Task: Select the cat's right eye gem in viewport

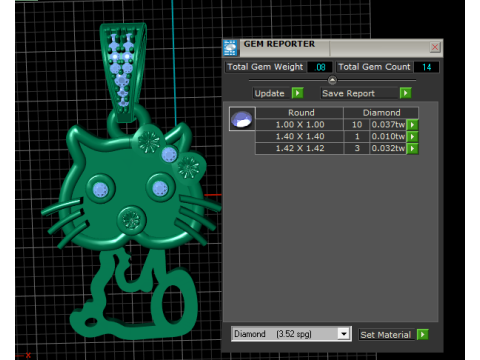Action: pyautogui.click(x=160, y=189)
